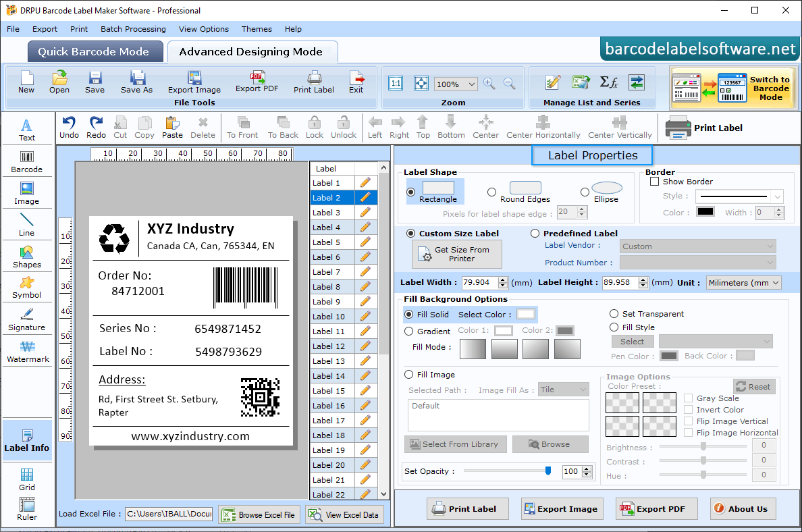Enable the Show Border checkbox
Screen dimensions: 802x532
(x=654, y=181)
